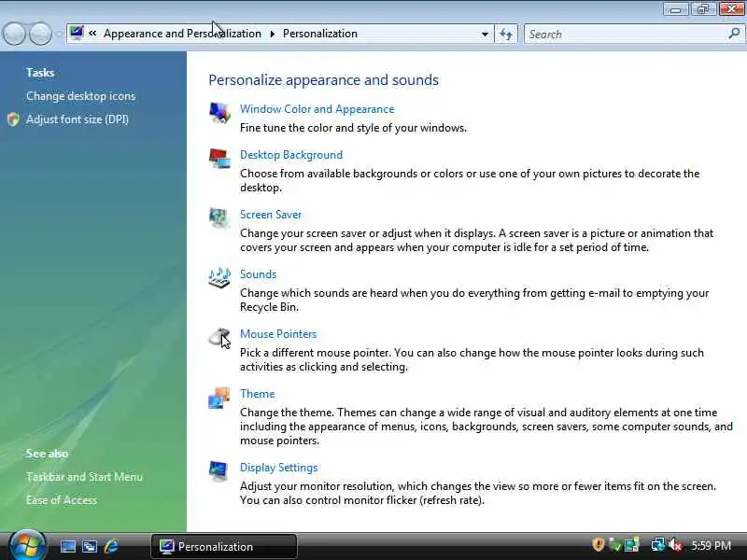Expand arrow between Appearance and Personalization breadcrumbs
Viewport: 747px width, 560px height.
[x=272, y=34]
